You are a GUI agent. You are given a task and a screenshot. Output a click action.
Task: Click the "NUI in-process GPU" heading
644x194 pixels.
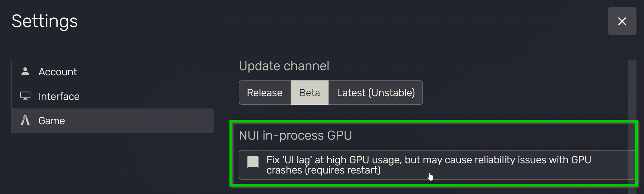pyautogui.click(x=295, y=135)
